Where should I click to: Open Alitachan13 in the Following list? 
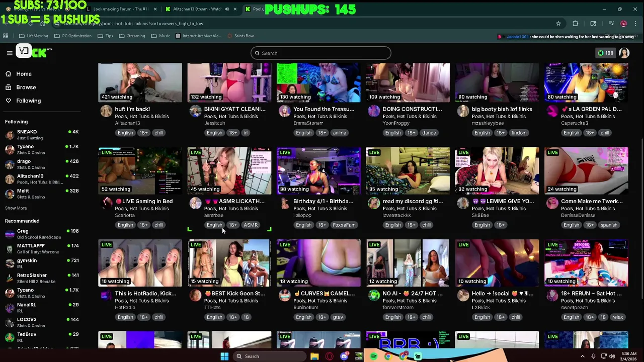[41, 179]
